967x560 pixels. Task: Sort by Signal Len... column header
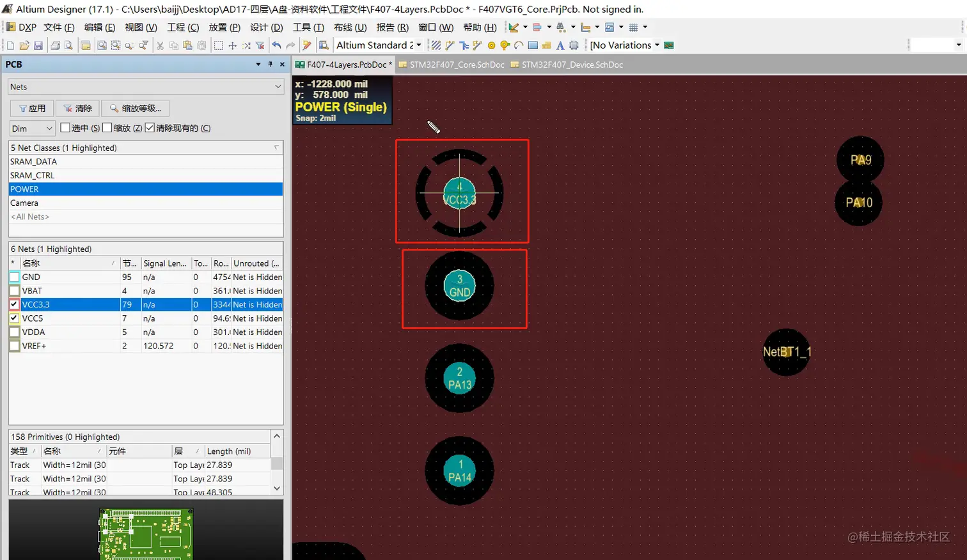point(166,263)
